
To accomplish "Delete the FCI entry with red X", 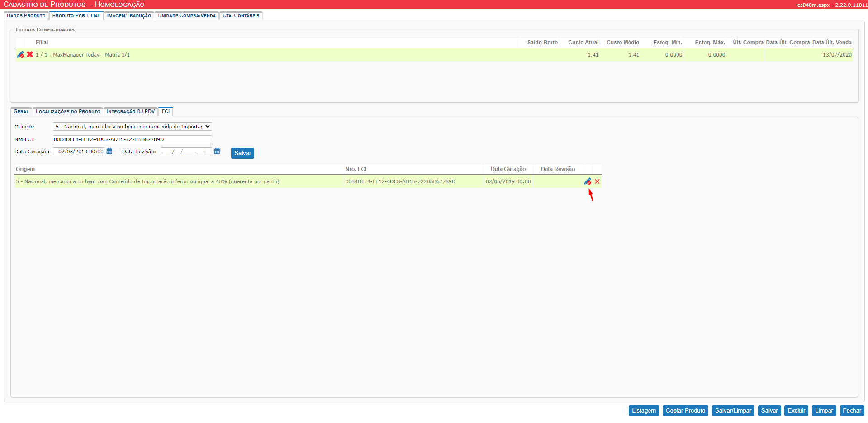I will [597, 181].
